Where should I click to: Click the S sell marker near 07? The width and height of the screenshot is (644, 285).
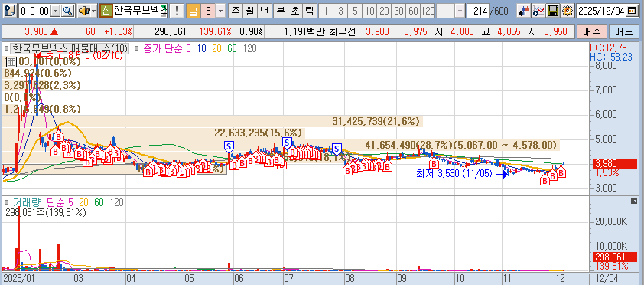pyautogui.click(x=287, y=142)
